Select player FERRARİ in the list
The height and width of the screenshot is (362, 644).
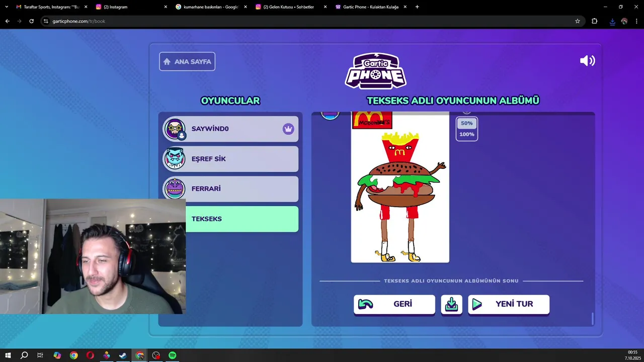[x=230, y=189]
